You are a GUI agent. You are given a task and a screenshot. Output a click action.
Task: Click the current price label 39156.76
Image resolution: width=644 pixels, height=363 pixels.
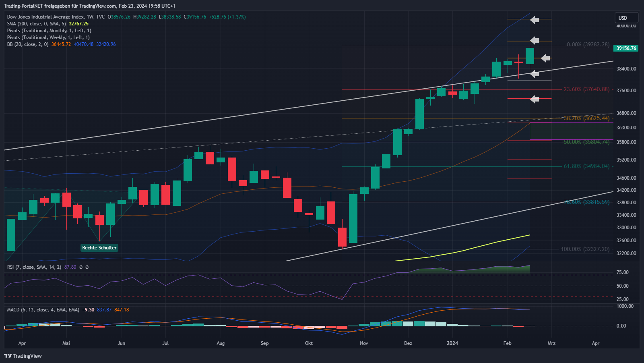pos(626,48)
